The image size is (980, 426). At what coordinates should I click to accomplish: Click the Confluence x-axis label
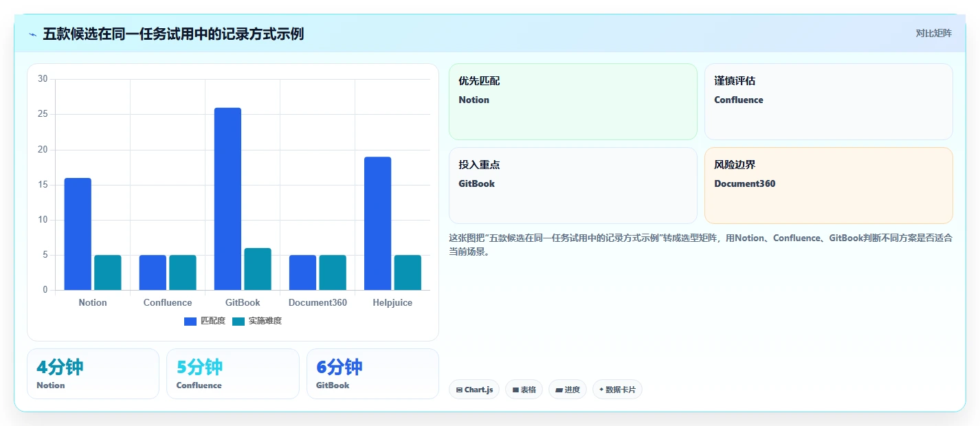tap(168, 302)
